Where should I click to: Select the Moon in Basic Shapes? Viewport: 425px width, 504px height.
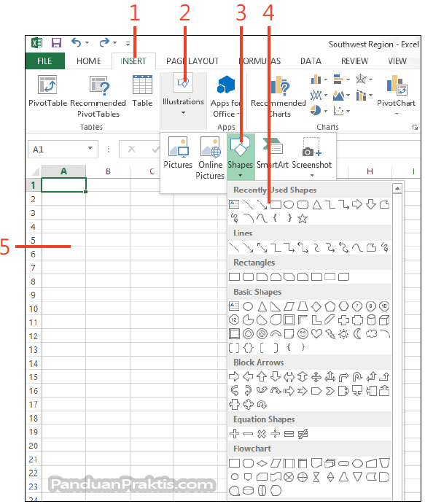357,334
